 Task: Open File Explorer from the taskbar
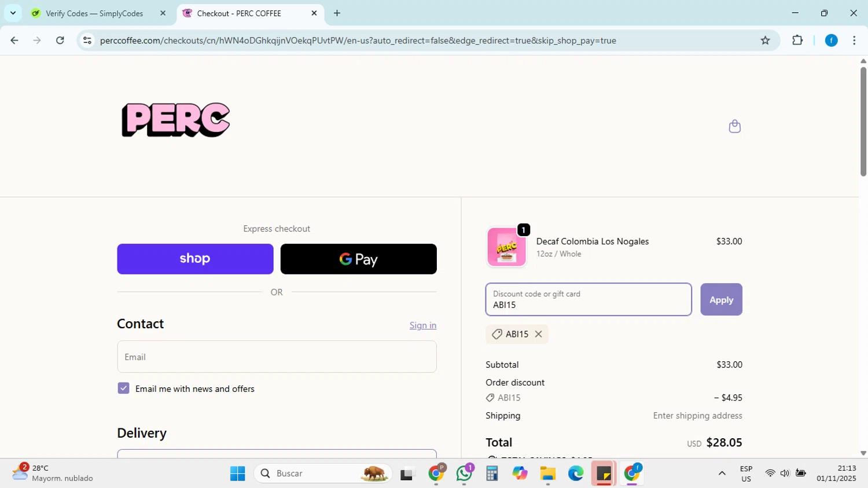547,474
